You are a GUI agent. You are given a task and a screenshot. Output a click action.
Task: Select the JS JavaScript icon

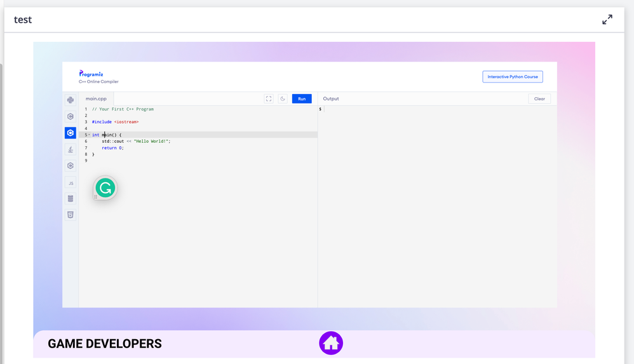[x=71, y=183]
